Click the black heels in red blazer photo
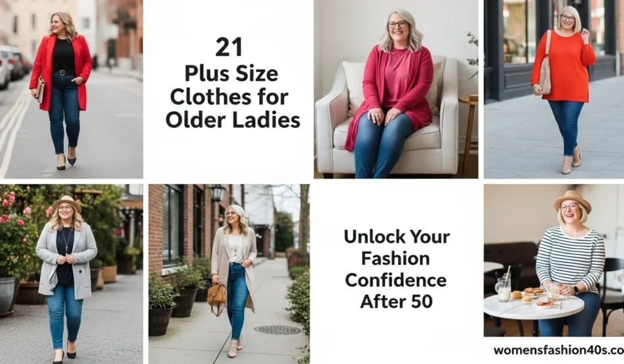 [67, 160]
